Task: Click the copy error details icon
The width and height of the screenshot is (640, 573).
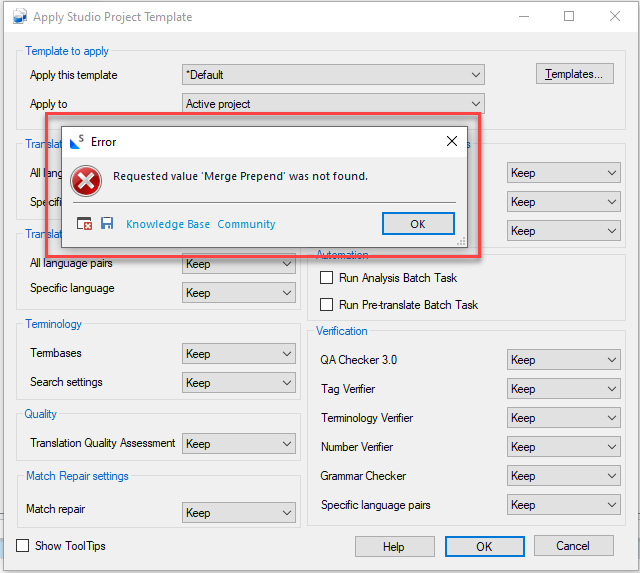Action: point(84,224)
